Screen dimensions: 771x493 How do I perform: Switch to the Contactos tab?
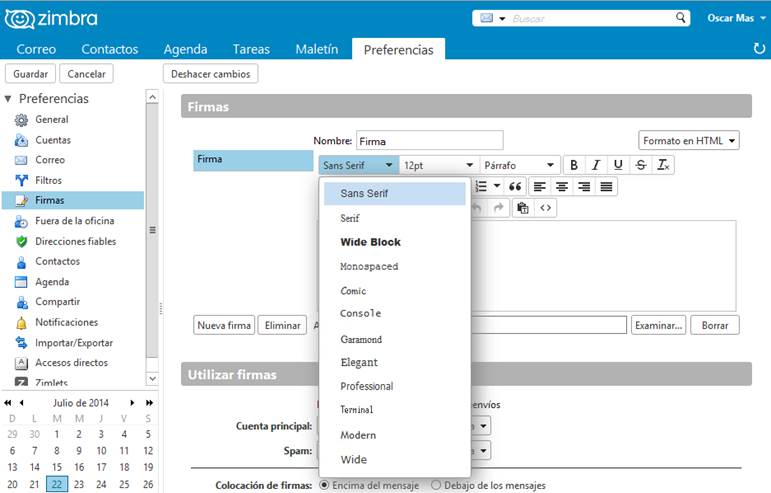(110, 49)
